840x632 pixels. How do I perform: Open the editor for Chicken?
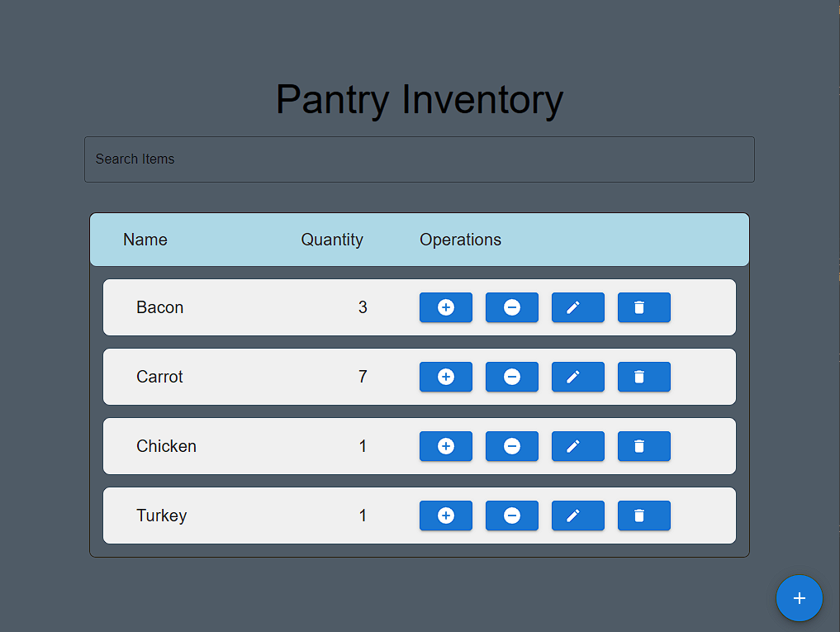tap(578, 446)
